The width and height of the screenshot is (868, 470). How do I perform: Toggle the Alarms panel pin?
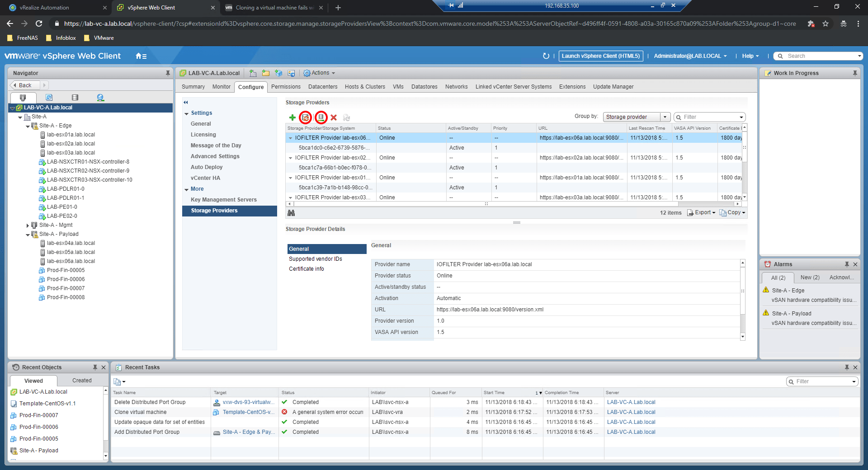click(x=847, y=264)
